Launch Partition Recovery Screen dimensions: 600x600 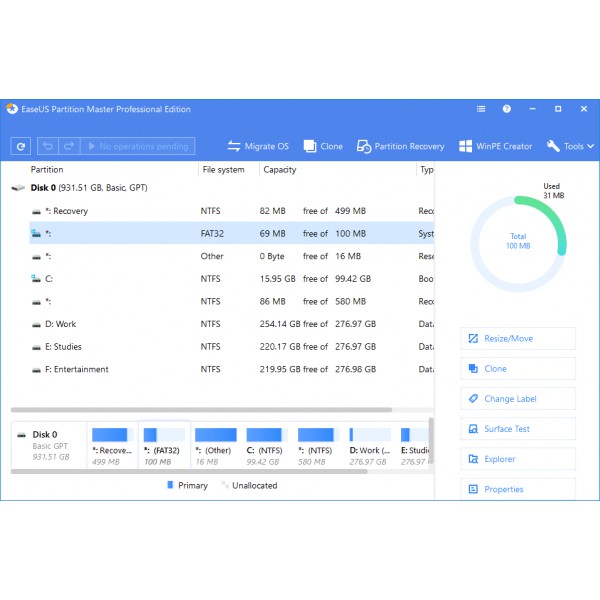point(400,146)
